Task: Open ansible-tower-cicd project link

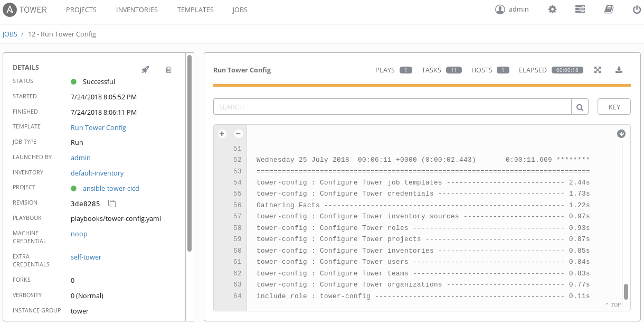Action: tap(111, 188)
